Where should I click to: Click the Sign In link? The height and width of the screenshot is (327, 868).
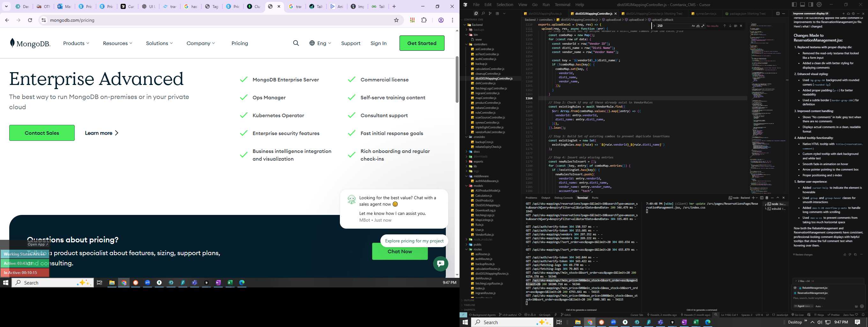tap(378, 43)
